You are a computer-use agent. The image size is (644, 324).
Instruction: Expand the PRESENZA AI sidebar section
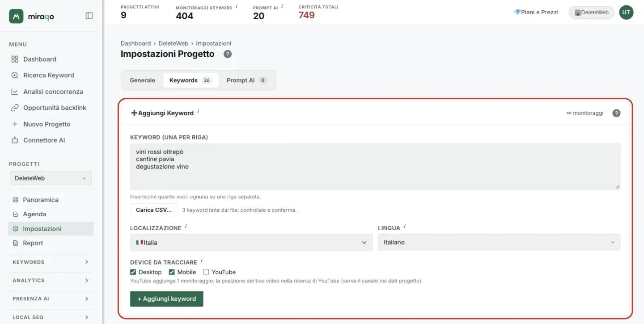click(51, 299)
